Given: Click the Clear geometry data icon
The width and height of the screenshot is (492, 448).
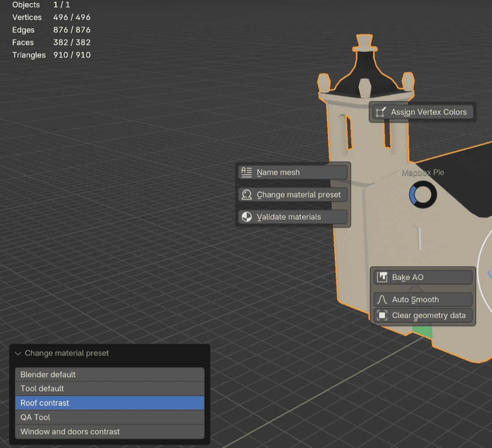Looking at the screenshot, I should point(382,315).
